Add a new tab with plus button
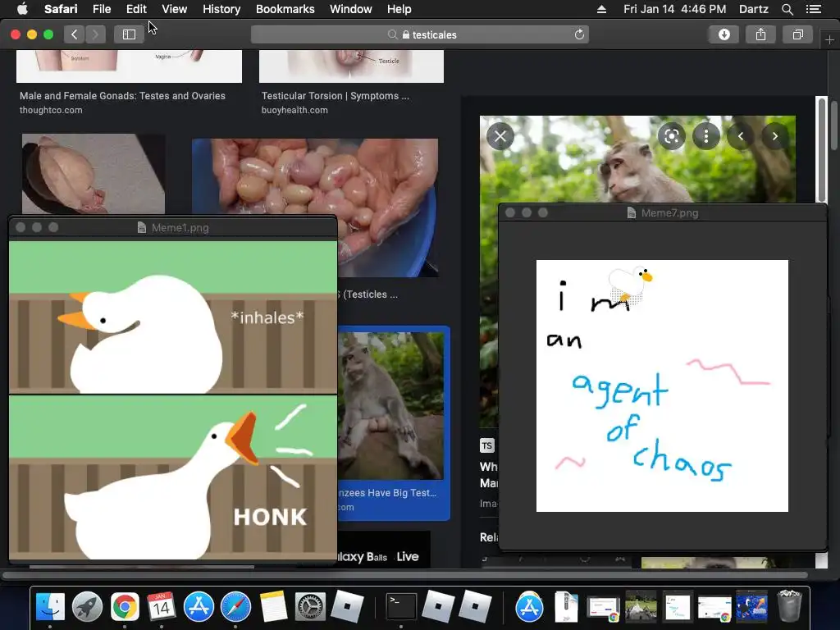Screen dimensions: 840x630 (x=829, y=40)
